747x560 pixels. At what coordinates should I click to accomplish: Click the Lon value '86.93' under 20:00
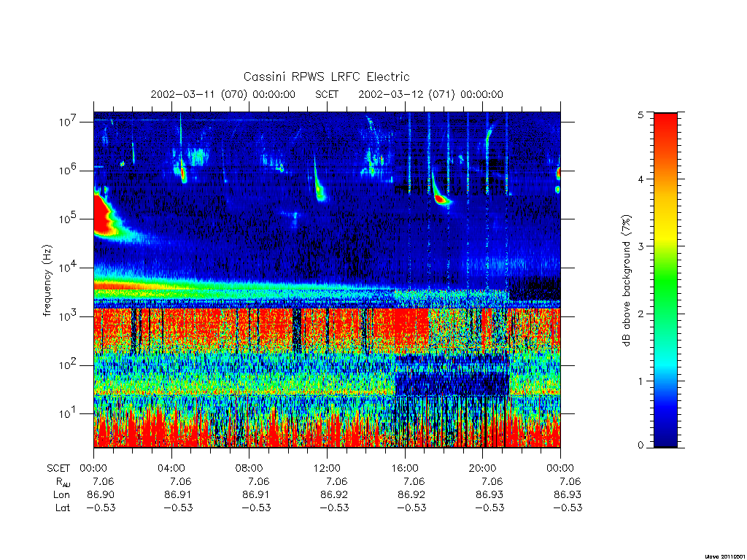click(x=489, y=495)
